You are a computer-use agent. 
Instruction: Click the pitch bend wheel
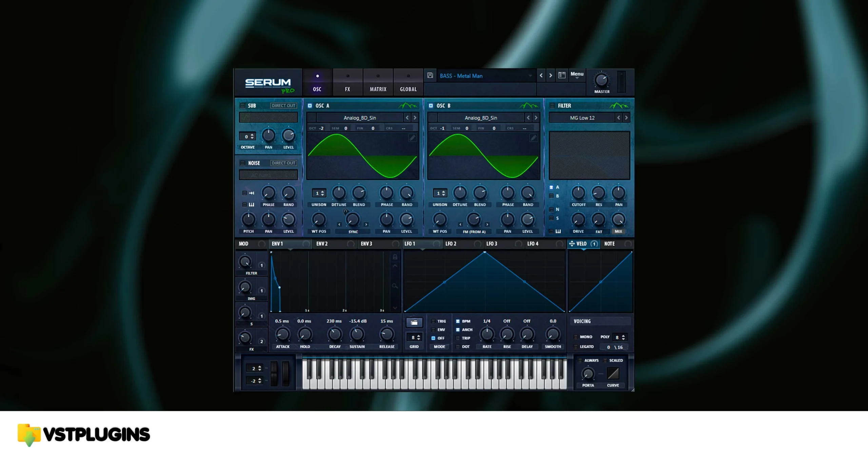[274, 374]
